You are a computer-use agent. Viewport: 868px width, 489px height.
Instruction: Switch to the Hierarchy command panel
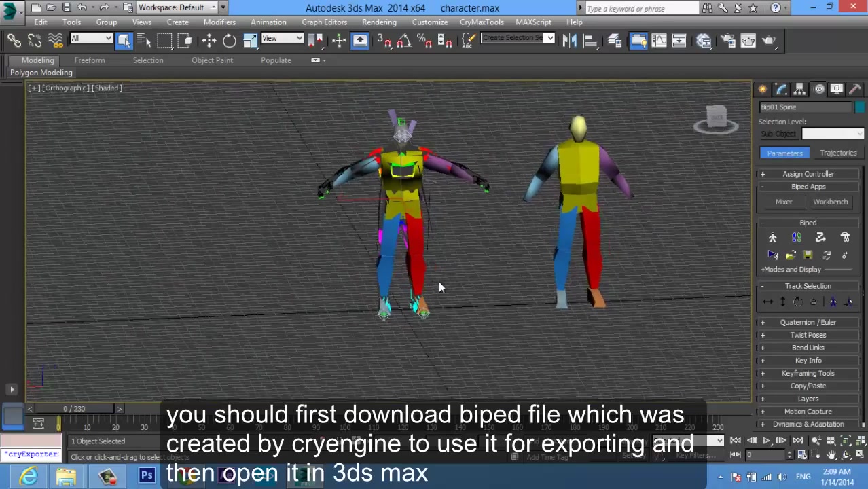coord(799,89)
